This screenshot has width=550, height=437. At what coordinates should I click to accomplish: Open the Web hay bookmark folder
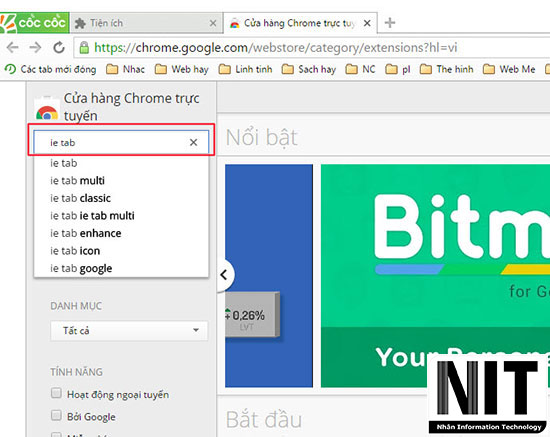tap(181, 69)
